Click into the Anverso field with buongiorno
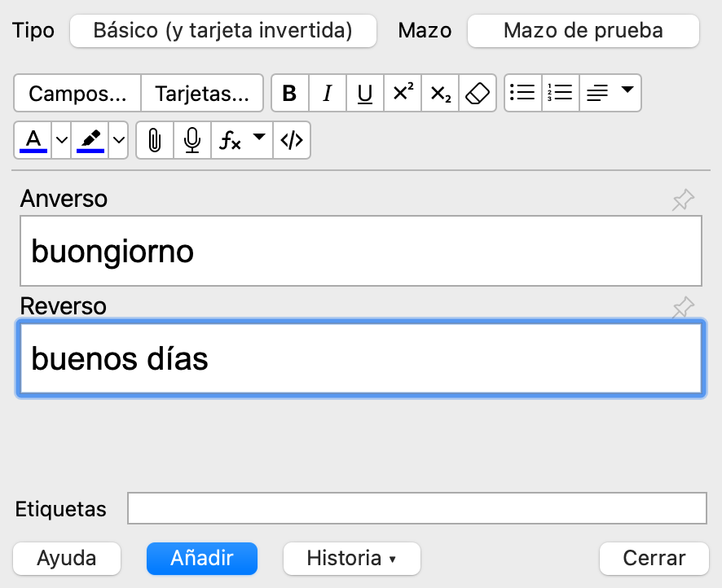This screenshot has height=588, width=722. pos(361,251)
